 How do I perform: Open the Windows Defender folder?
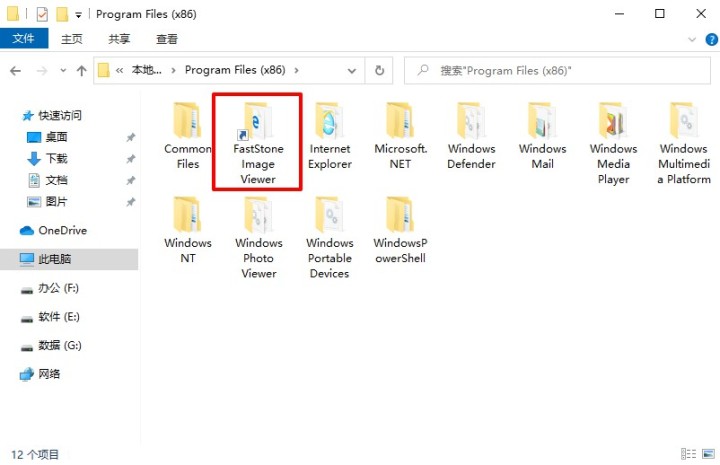[x=471, y=136]
